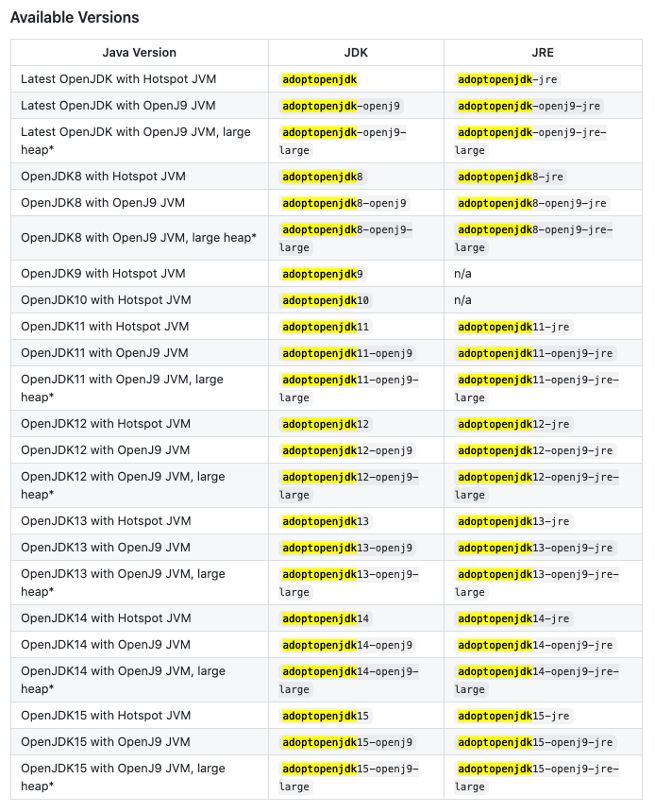
Task: Click the Java Version column header
Action: (140, 52)
